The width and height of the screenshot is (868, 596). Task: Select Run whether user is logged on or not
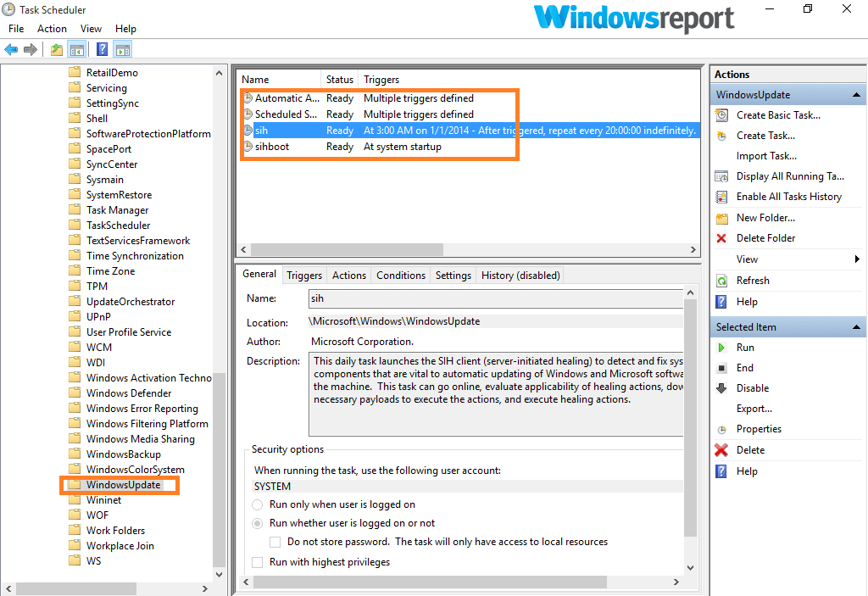(x=258, y=523)
